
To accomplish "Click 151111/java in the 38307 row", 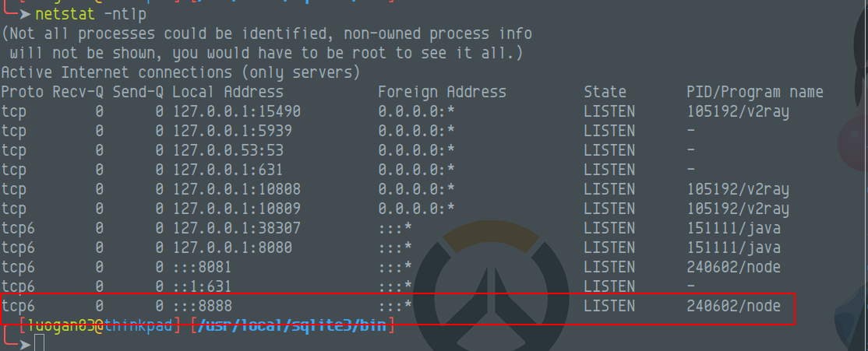I will coord(733,228).
